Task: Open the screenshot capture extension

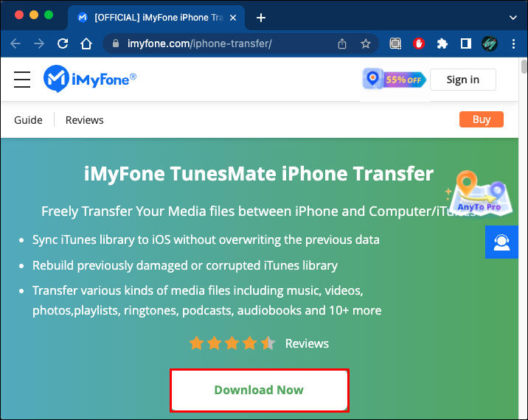Action: pos(395,43)
